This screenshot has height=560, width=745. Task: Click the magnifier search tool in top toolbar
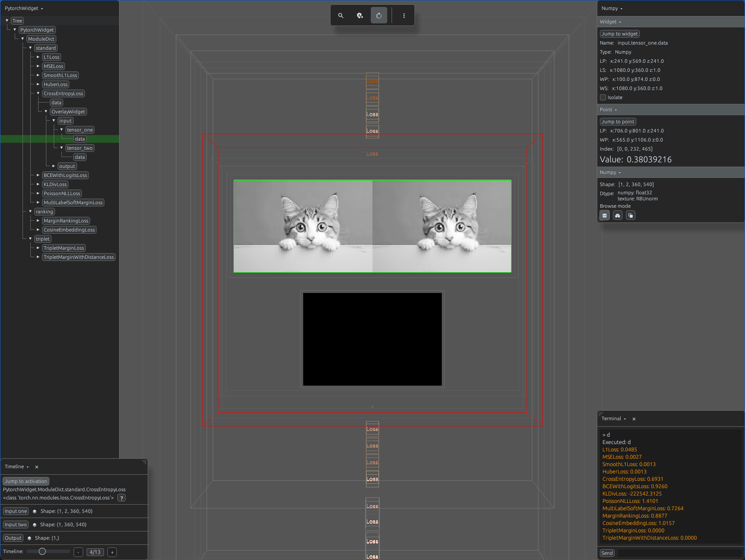[341, 16]
